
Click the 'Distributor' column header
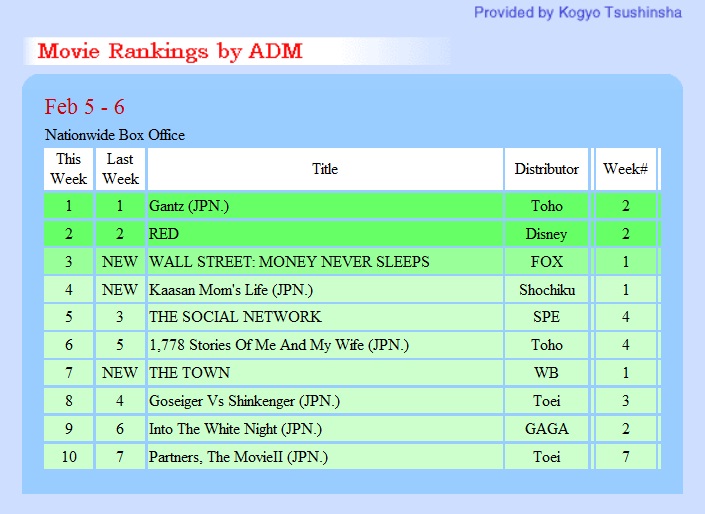click(x=546, y=169)
